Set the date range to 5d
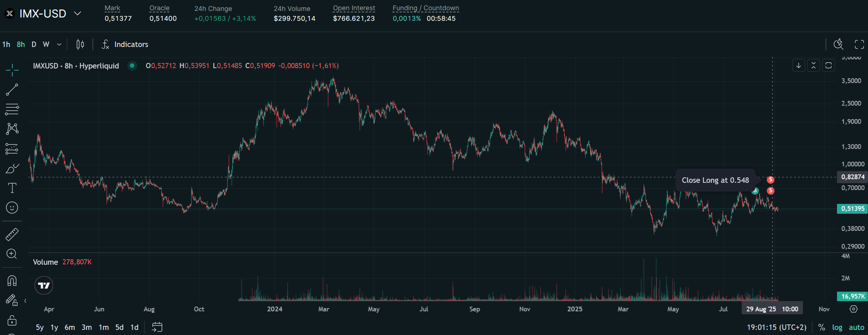 click(119, 327)
